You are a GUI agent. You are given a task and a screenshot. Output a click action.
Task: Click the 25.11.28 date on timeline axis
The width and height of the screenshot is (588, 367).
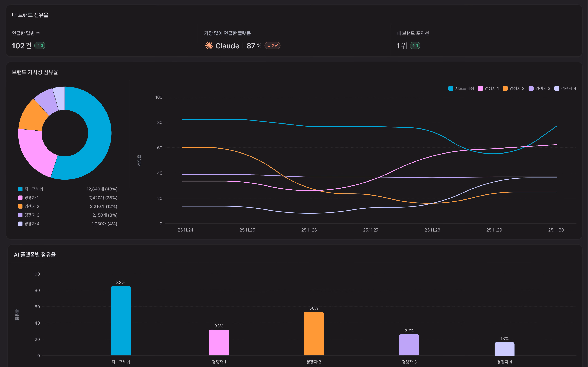[x=432, y=230]
